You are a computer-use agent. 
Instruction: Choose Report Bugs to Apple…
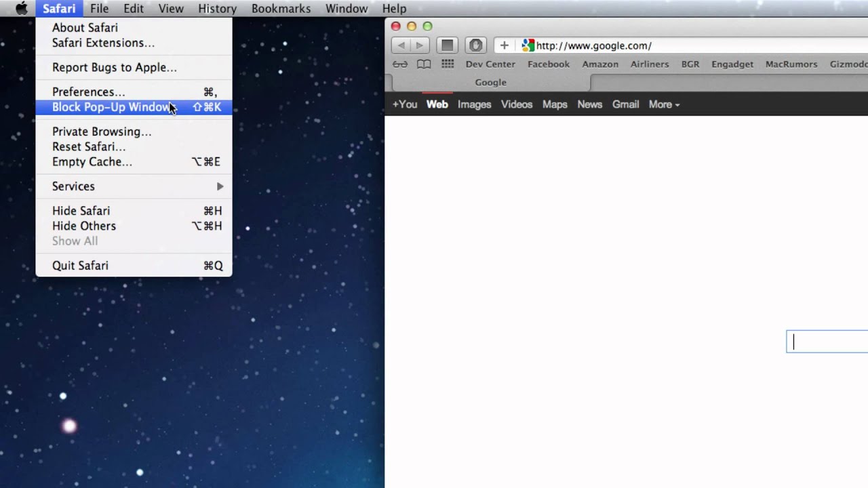pyautogui.click(x=134, y=67)
